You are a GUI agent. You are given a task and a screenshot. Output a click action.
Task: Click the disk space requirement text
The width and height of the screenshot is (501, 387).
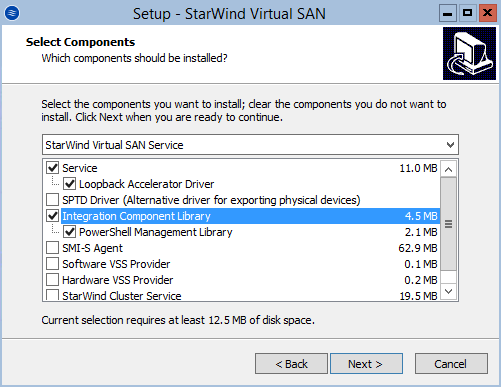pyautogui.click(x=178, y=320)
